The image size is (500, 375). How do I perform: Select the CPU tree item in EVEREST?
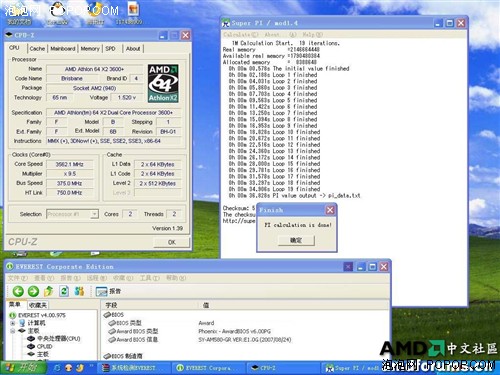coord(54,339)
